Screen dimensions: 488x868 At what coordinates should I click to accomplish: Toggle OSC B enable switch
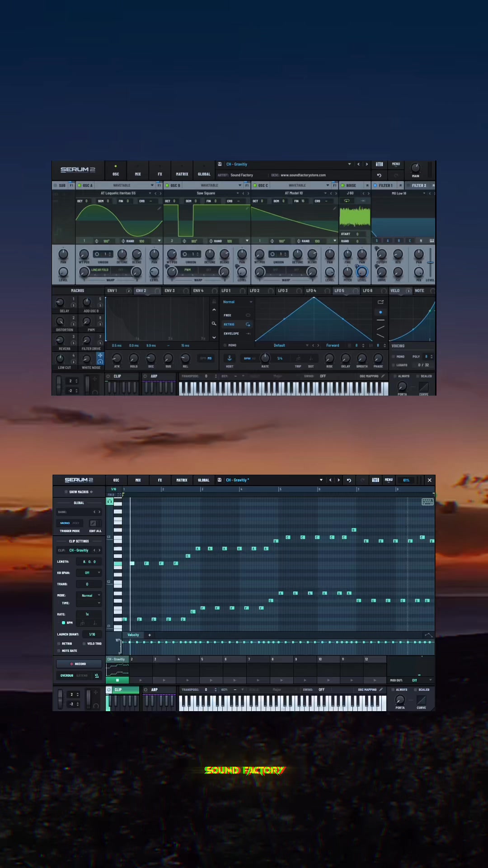[167, 185]
